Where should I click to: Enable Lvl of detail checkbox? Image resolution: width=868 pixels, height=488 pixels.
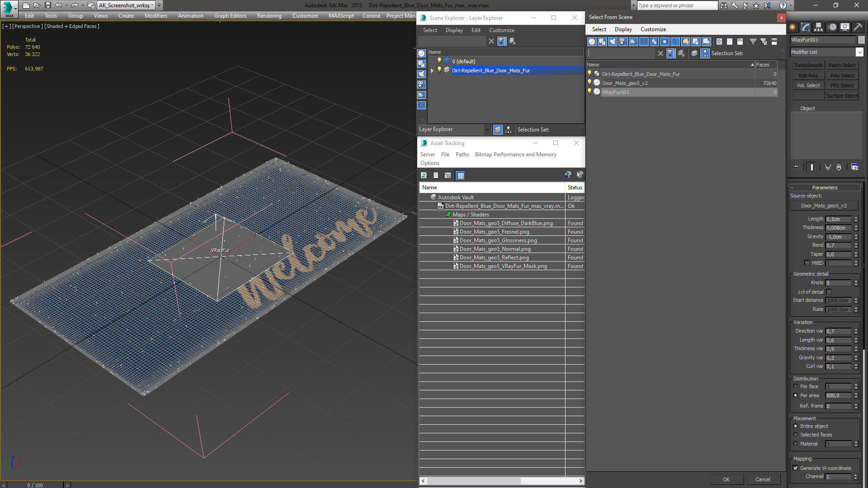(829, 292)
